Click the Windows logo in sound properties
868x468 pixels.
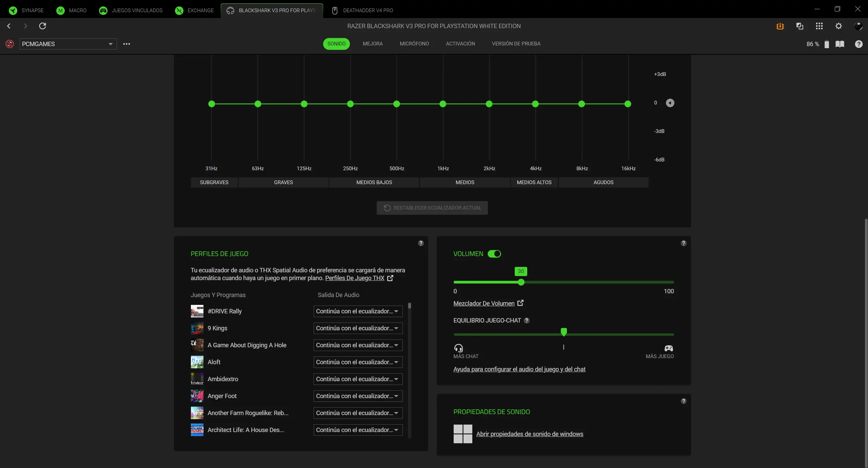[463, 434]
